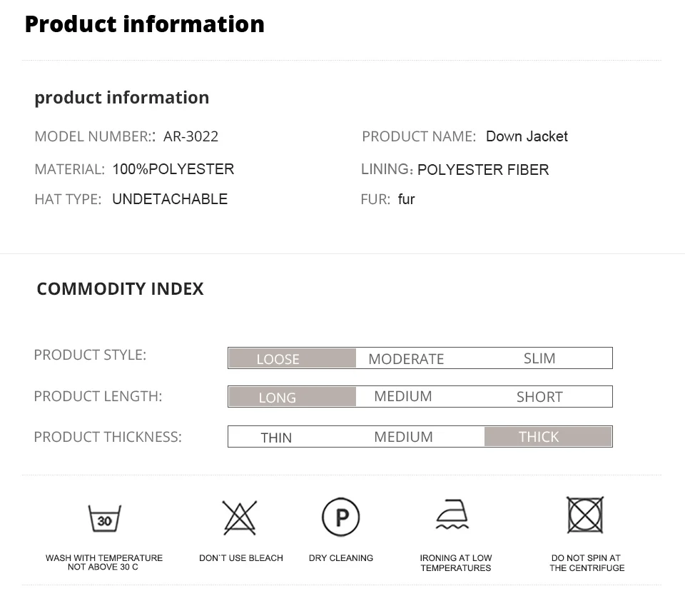The height and width of the screenshot is (616, 685).
Task: Click the do not spin centrifuge icon
Action: point(585,515)
